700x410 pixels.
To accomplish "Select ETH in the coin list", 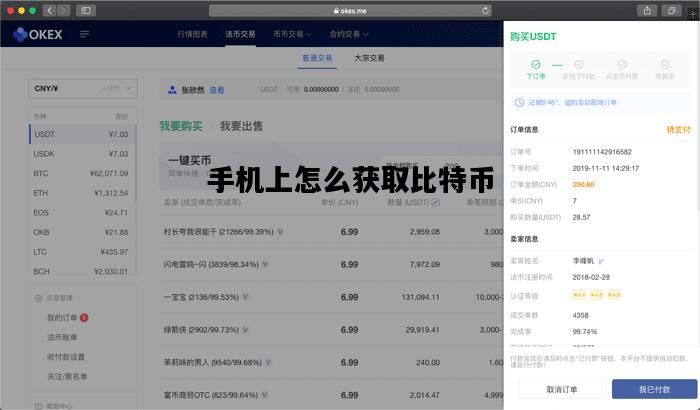I will (81, 193).
